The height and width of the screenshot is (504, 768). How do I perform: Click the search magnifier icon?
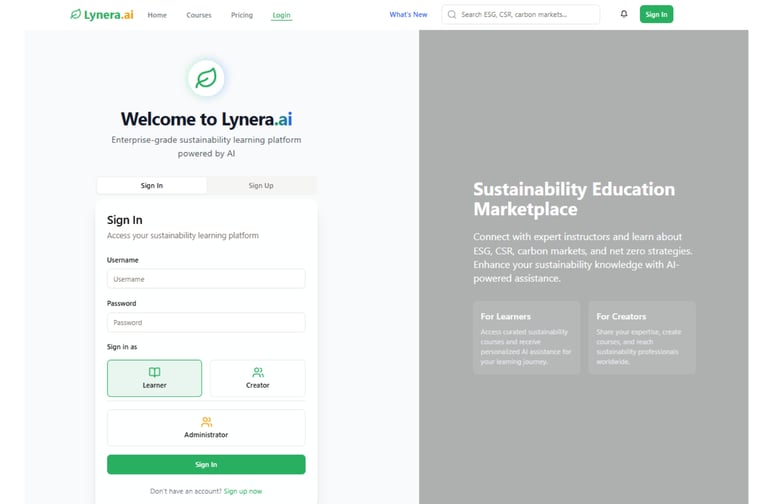click(x=452, y=15)
